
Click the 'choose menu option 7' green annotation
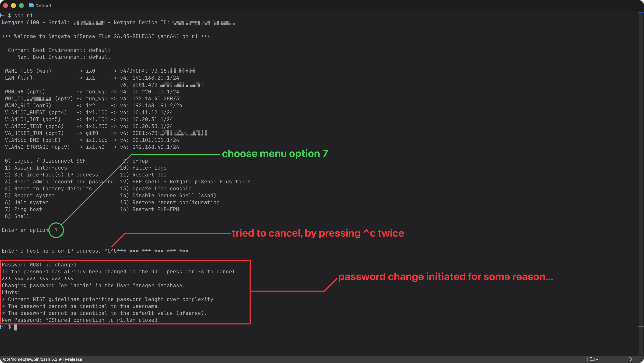click(275, 154)
